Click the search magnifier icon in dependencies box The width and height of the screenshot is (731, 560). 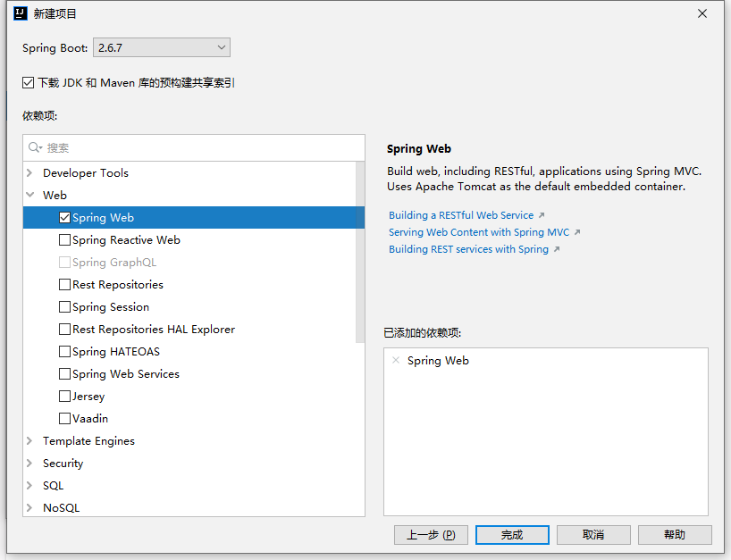[x=35, y=147]
